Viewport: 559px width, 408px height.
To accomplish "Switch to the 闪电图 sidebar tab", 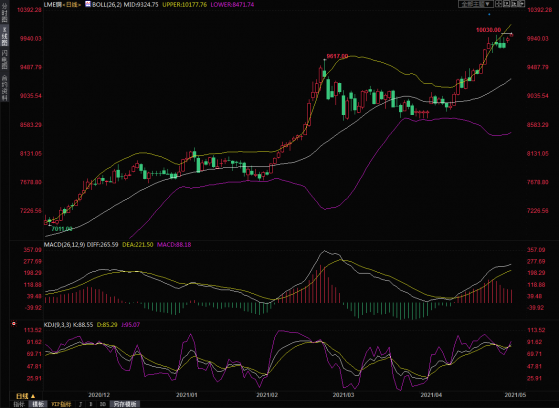I will pos(5,59).
